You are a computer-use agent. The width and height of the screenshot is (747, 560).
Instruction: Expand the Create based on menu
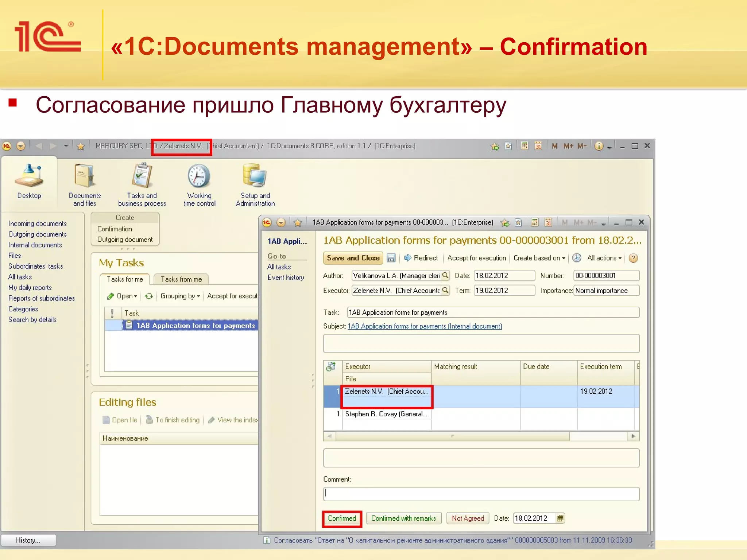pos(539,258)
